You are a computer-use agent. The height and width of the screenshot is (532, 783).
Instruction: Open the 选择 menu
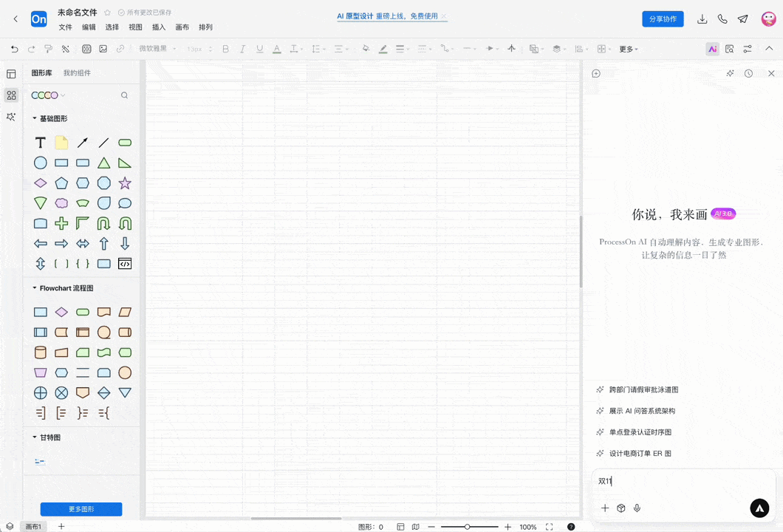point(112,27)
